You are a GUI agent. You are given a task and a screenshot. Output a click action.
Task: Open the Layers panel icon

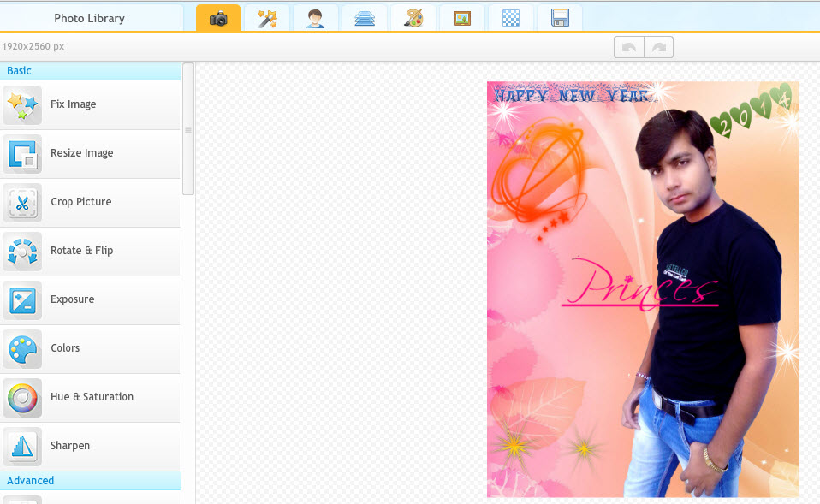pos(365,17)
